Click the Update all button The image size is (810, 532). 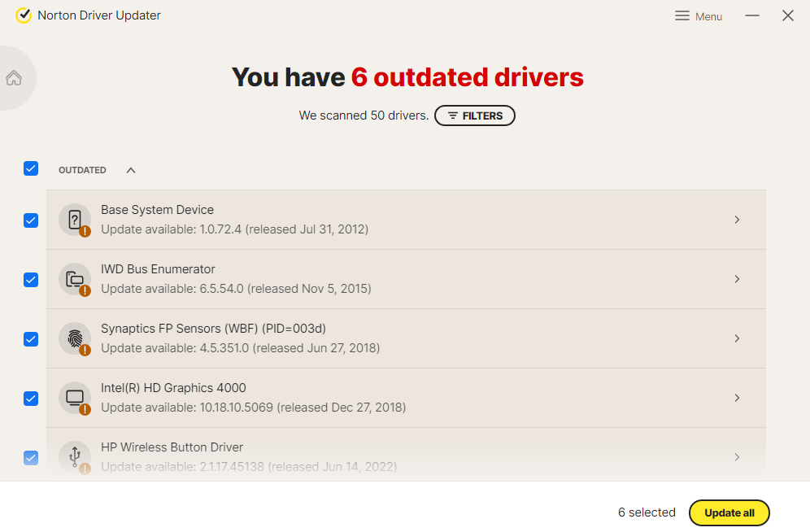pyautogui.click(x=729, y=513)
